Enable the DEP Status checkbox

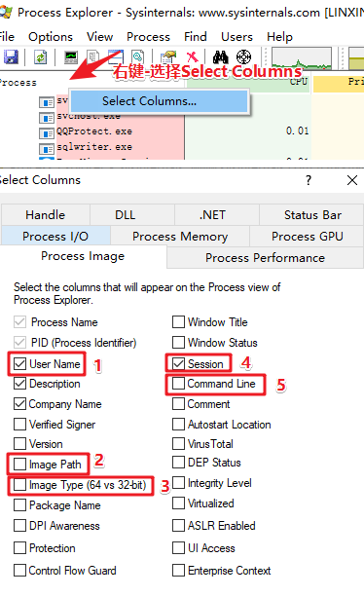178,463
